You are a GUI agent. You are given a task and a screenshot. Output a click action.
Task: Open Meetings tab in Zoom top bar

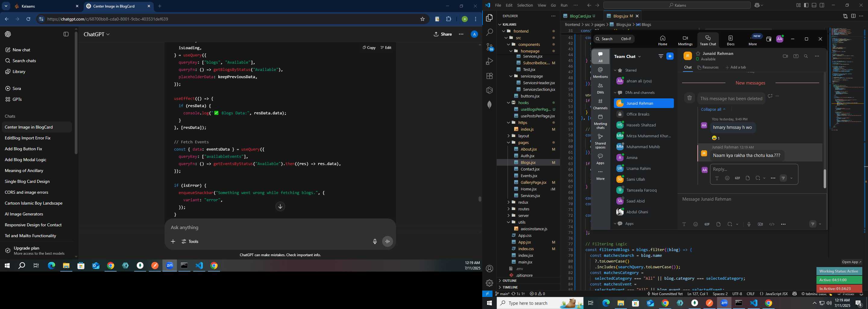[x=685, y=40]
